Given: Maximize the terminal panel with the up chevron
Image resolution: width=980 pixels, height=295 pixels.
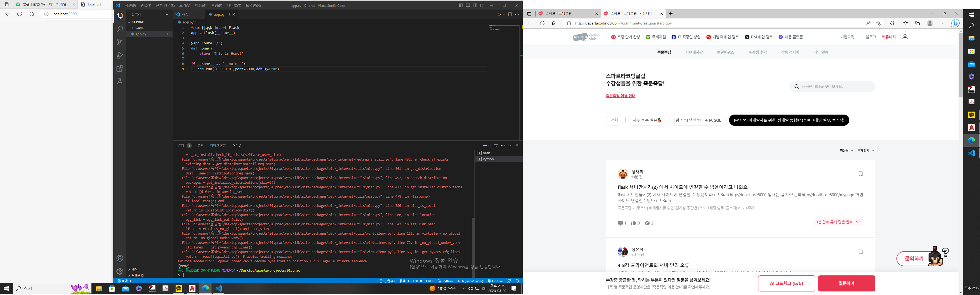Looking at the screenshot, I should tap(510, 146).
